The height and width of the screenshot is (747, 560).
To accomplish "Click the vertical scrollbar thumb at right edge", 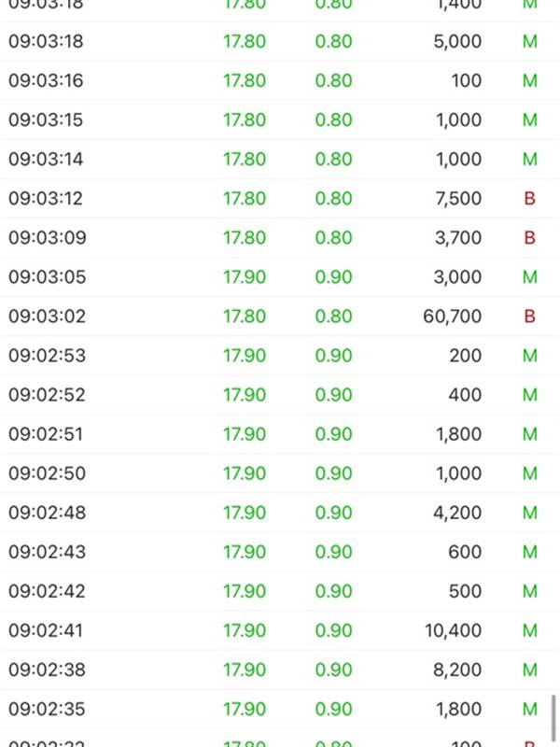I will point(553,718).
